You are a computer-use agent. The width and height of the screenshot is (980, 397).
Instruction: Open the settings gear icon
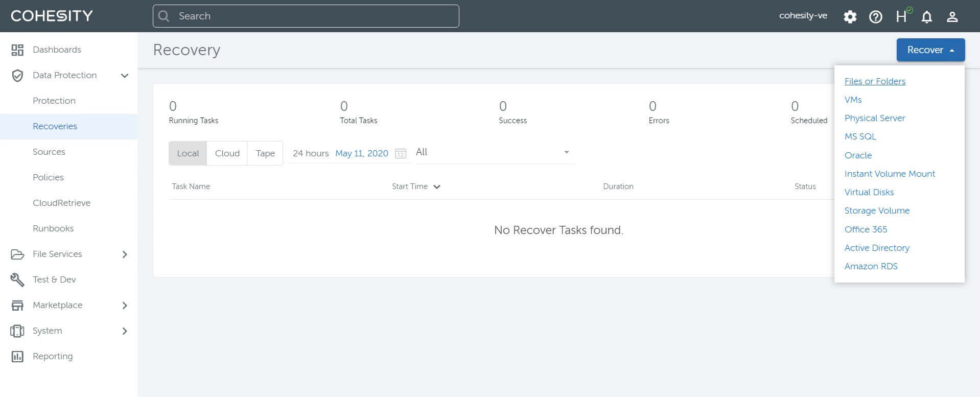850,17
